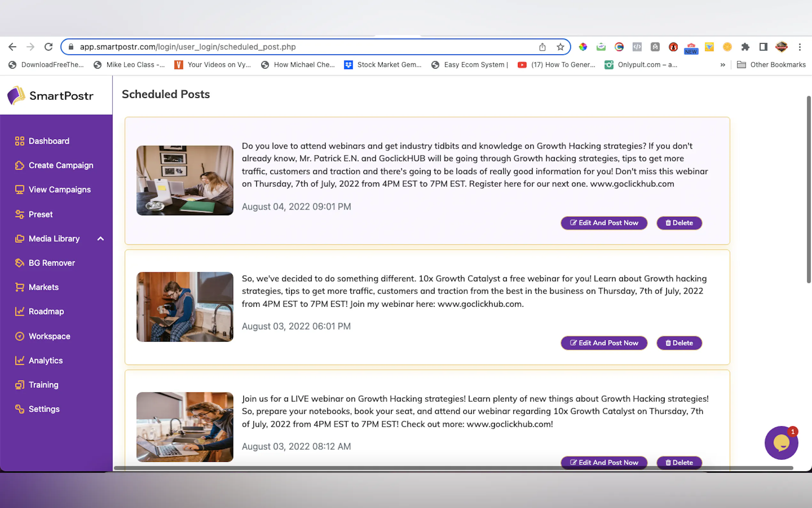The width and height of the screenshot is (812, 508).
Task: Open Chrome three-dot menu
Action: pyautogui.click(x=800, y=47)
